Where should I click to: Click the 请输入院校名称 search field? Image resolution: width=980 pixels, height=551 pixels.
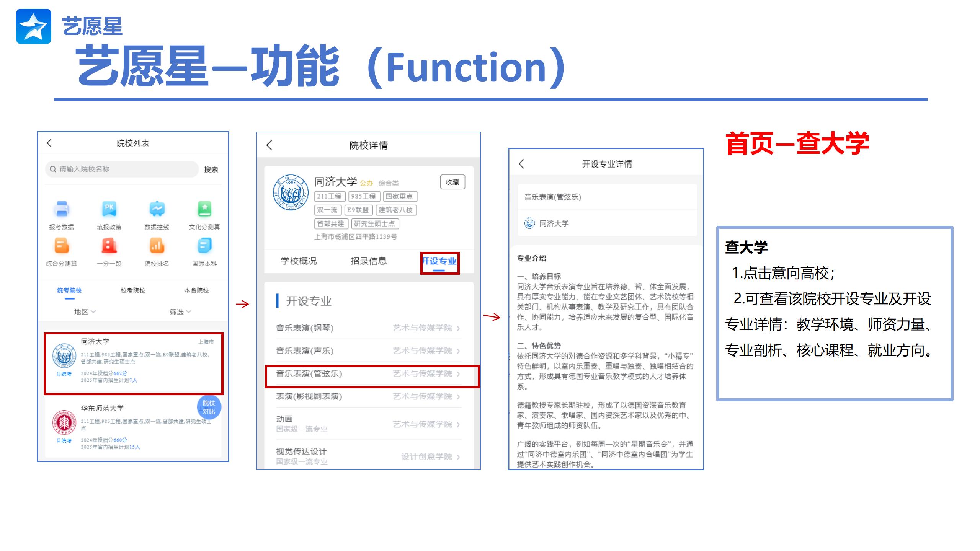[122, 169]
